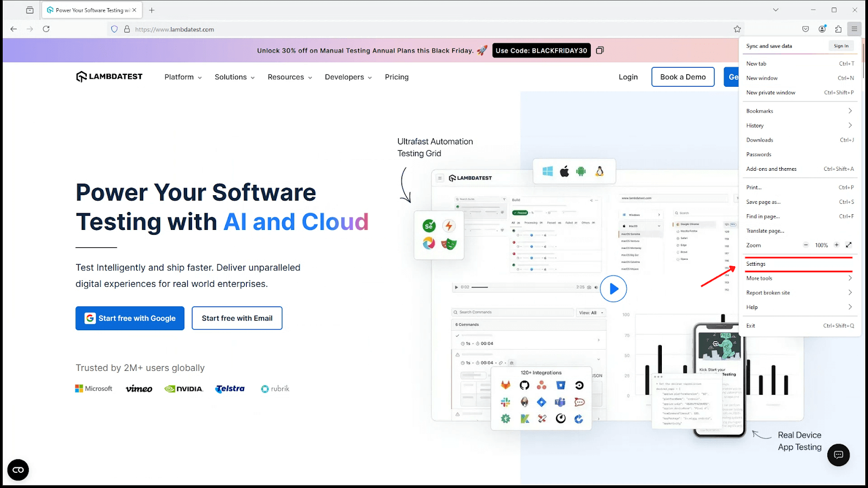
Task: Open the Extensions puzzle icon
Action: (x=839, y=29)
